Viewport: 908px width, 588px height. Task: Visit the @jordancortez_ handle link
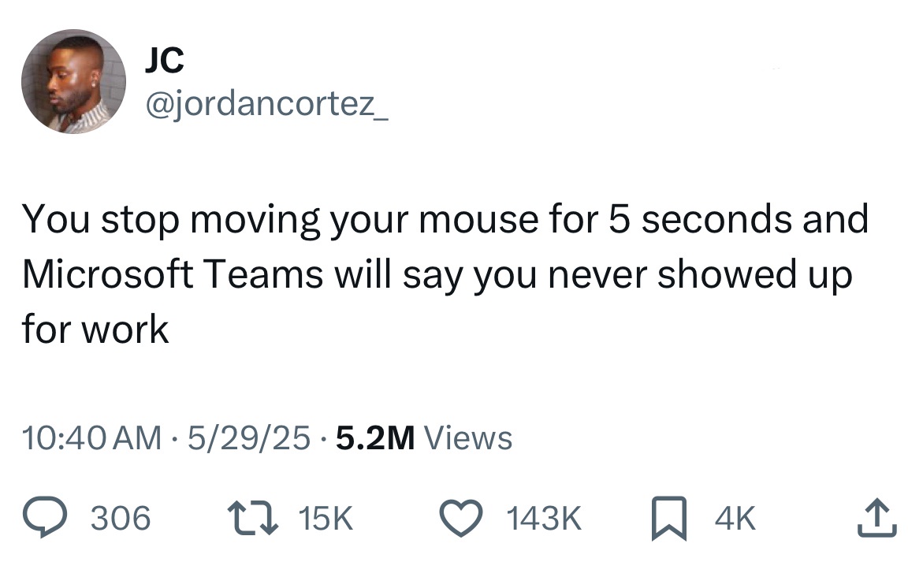pos(266,104)
